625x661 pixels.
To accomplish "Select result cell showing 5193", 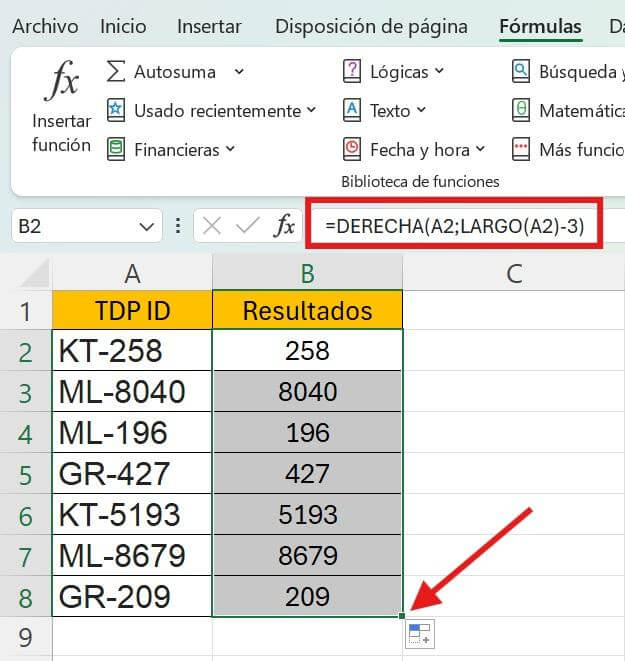I will [308, 514].
